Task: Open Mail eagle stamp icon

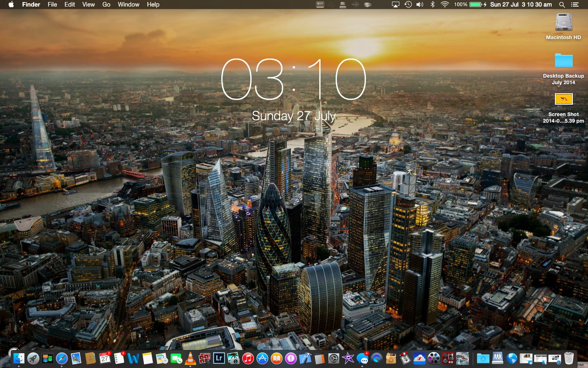Action: (76, 359)
